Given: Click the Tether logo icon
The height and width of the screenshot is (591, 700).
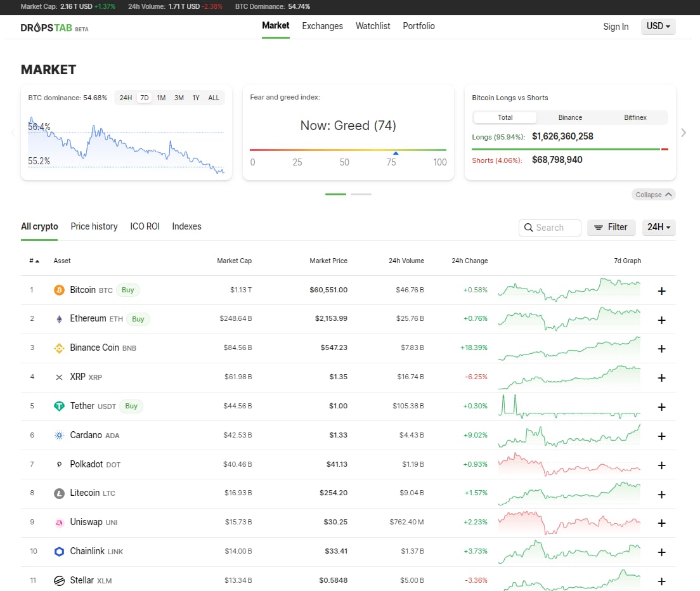Looking at the screenshot, I should pyautogui.click(x=59, y=406).
